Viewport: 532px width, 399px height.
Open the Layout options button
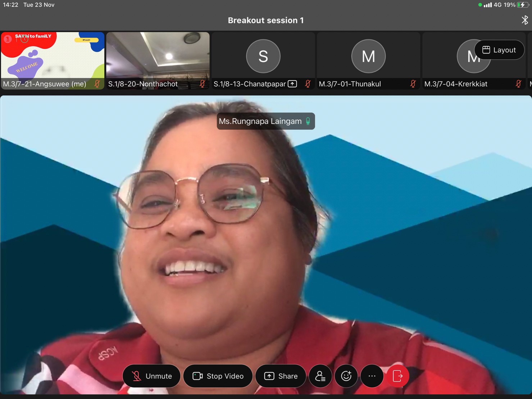(x=499, y=50)
